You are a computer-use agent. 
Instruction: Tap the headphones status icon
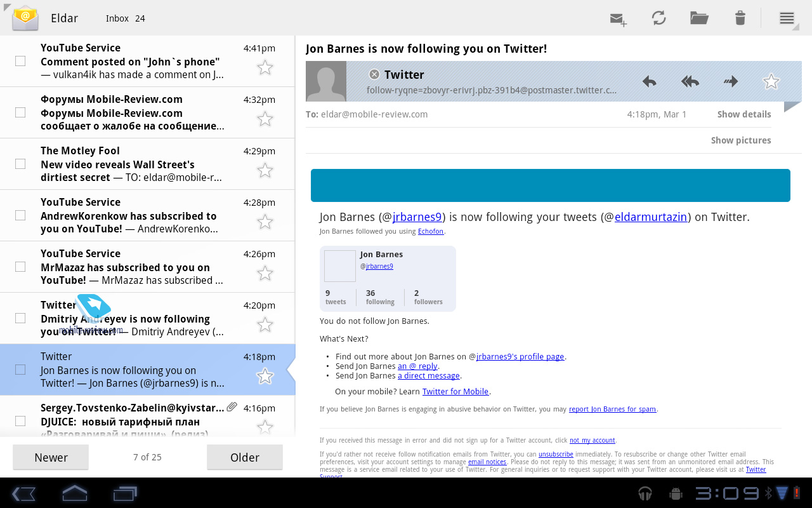pos(645,493)
